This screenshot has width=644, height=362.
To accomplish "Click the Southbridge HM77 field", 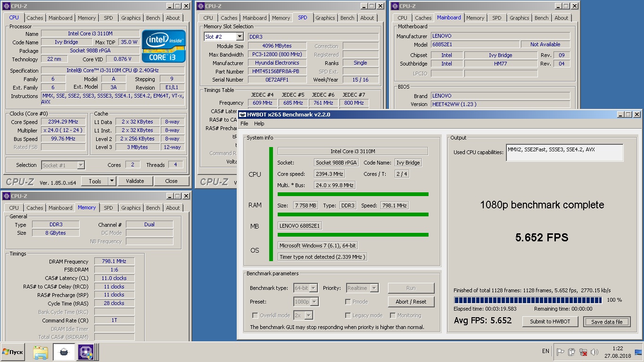I will point(500,64).
